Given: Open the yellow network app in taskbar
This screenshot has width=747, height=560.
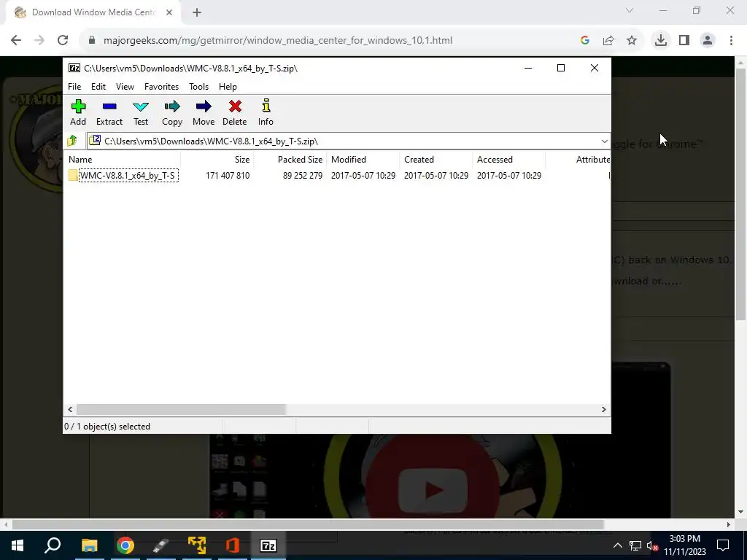Looking at the screenshot, I should pos(197,545).
